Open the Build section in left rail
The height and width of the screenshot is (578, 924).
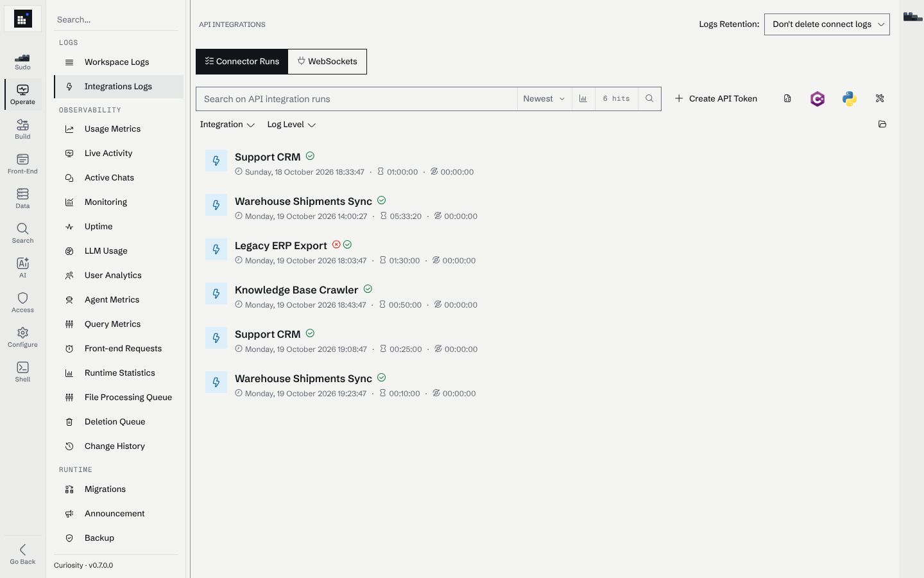pos(22,129)
